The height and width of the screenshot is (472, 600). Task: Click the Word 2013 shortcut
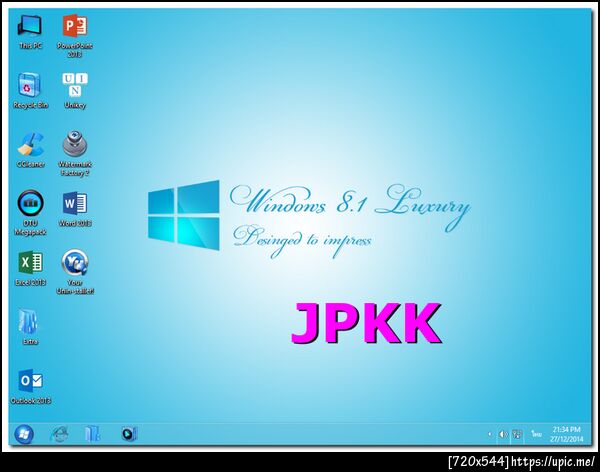point(75,209)
